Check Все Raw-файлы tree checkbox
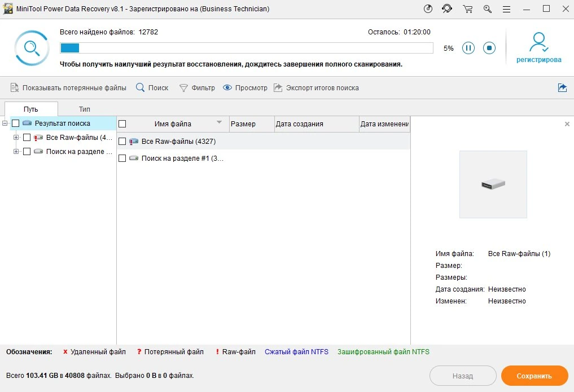The image size is (574, 392). point(27,138)
